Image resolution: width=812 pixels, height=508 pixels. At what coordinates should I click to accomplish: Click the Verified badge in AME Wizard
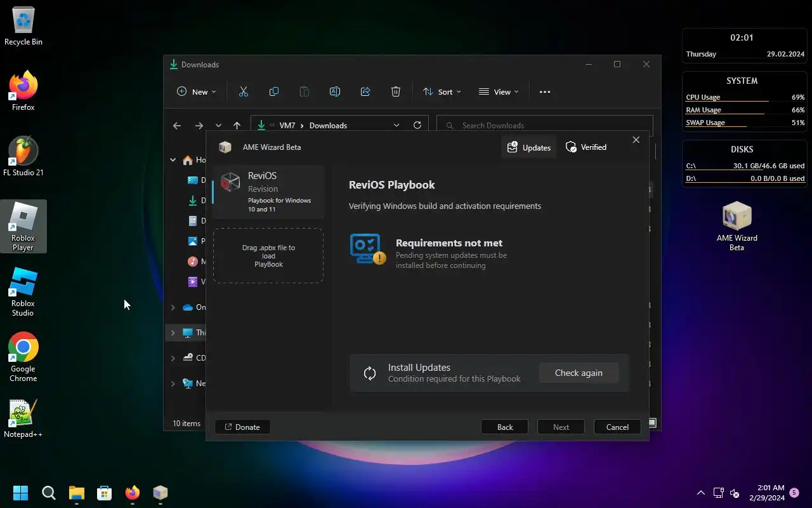[586, 147]
